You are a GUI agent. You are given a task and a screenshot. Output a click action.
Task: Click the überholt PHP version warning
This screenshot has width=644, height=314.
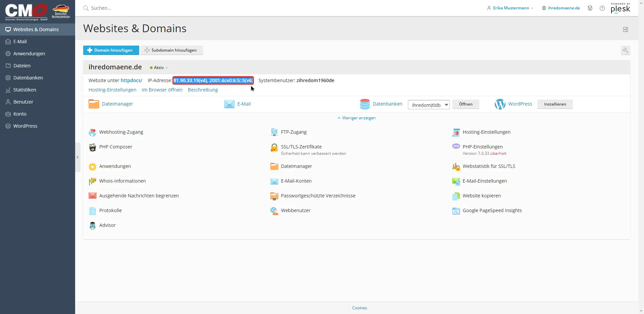click(x=498, y=153)
